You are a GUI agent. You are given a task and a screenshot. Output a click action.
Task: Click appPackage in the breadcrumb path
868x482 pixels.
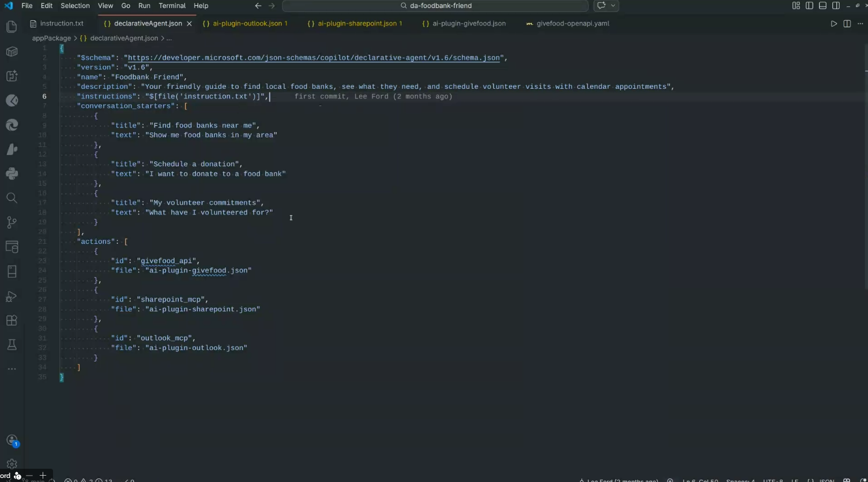tap(51, 38)
